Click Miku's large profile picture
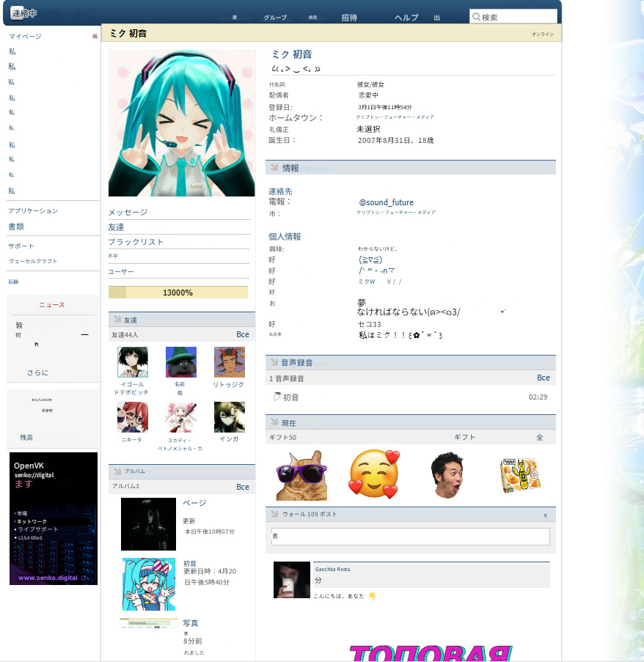This screenshot has height=662, width=644. click(x=182, y=123)
